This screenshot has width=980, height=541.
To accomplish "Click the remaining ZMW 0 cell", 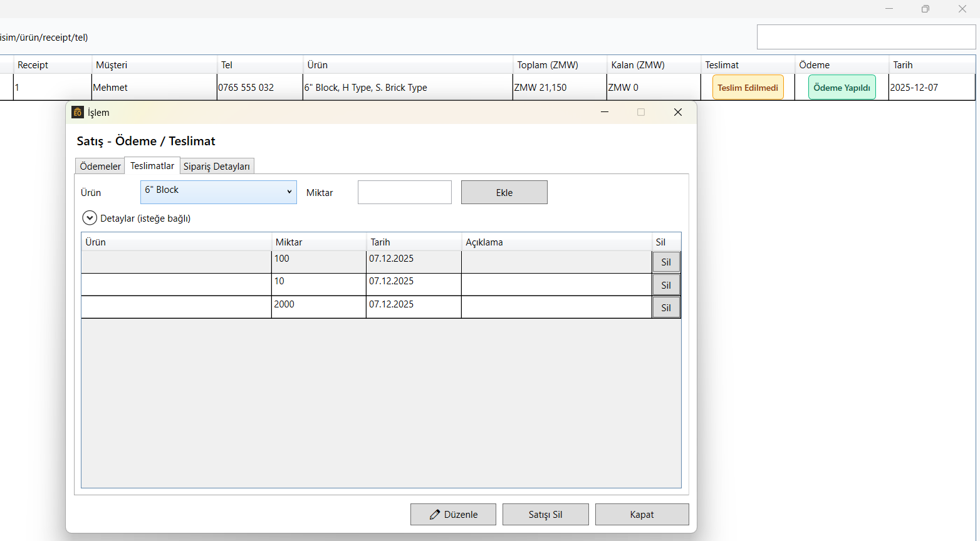I will click(654, 87).
